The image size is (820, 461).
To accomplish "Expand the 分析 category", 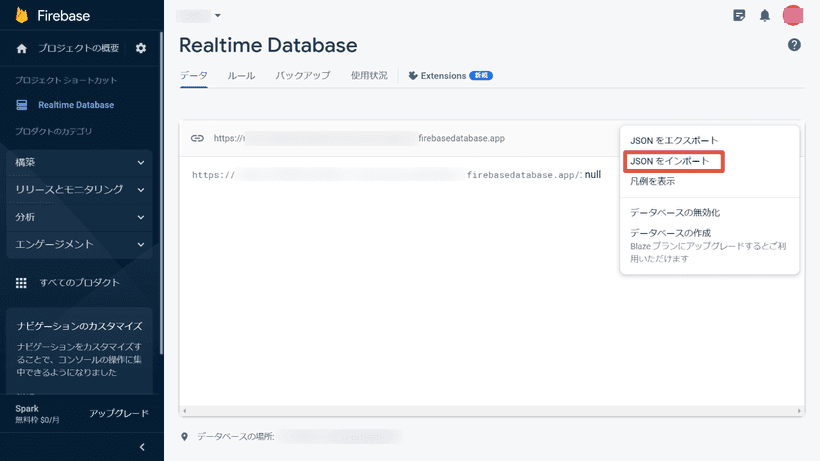I will pos(79,217).
